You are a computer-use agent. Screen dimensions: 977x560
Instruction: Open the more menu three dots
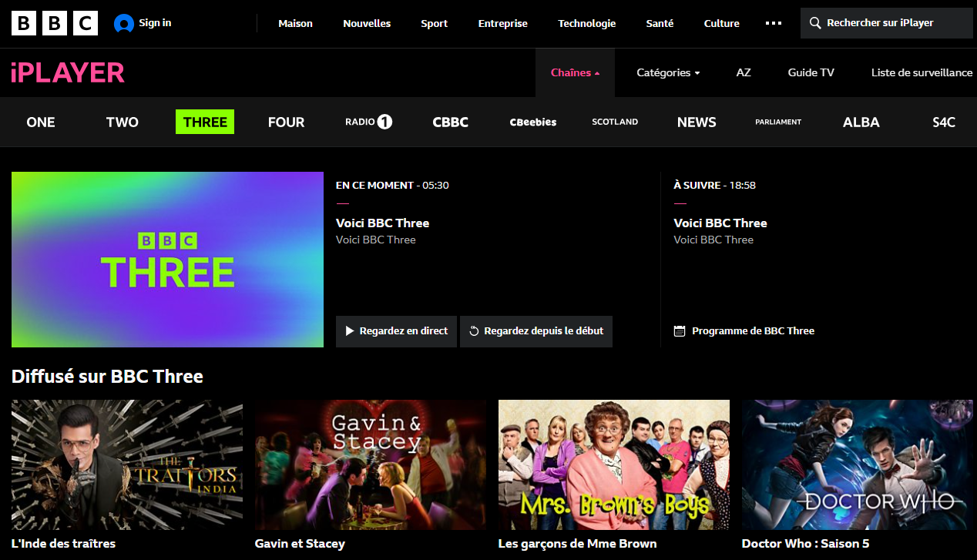tap(774, 23)
